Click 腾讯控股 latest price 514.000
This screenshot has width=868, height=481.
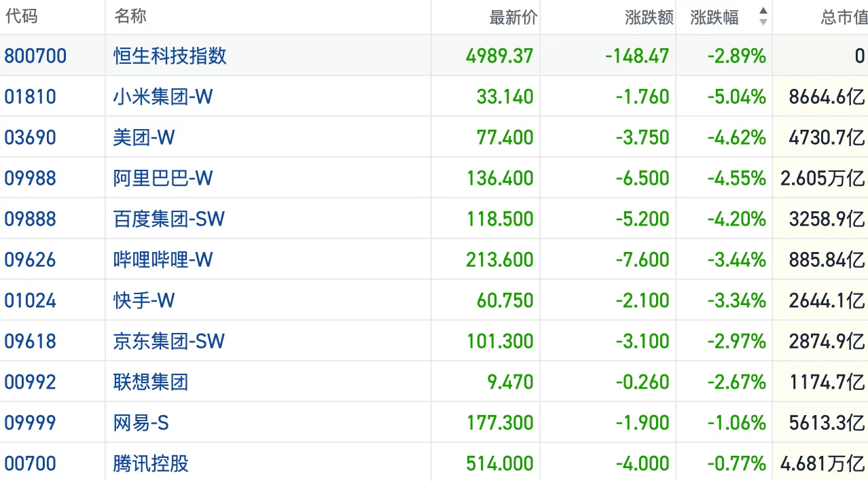point(500,463)
